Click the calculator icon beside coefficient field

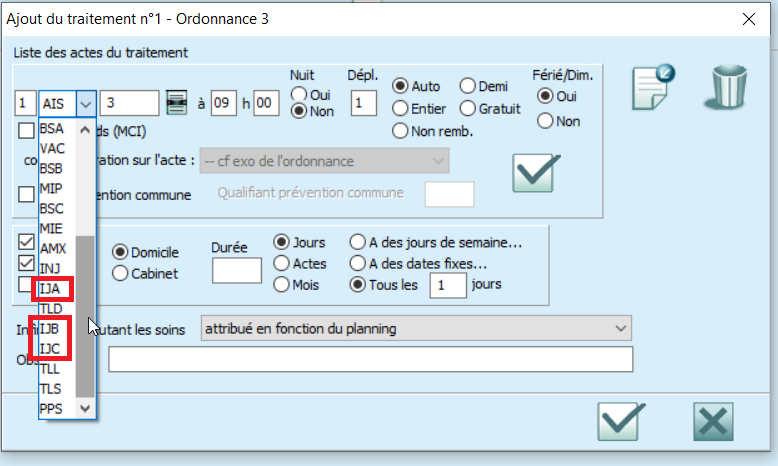[x=176, y=103]
